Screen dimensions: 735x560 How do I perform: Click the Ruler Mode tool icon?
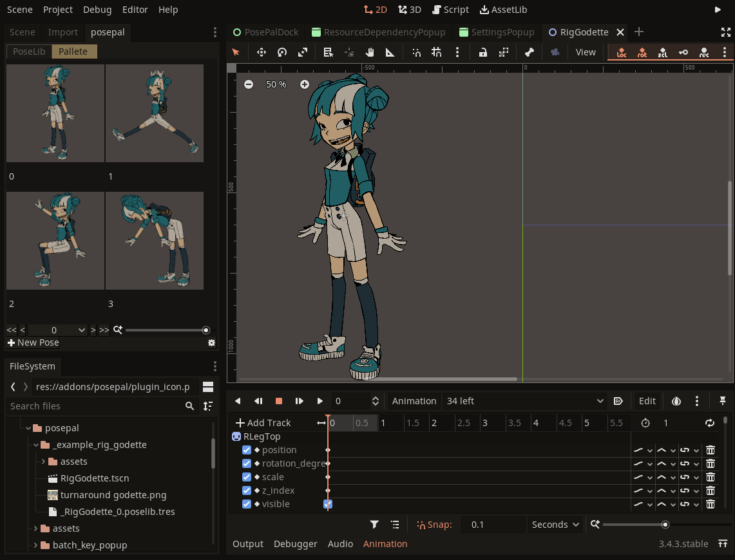click(x=390, y=52)
